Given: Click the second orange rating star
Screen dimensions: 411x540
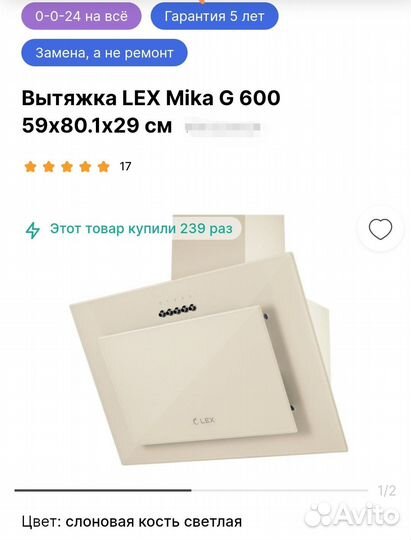Looking at the screenshot, I should (x=49, y=167).
